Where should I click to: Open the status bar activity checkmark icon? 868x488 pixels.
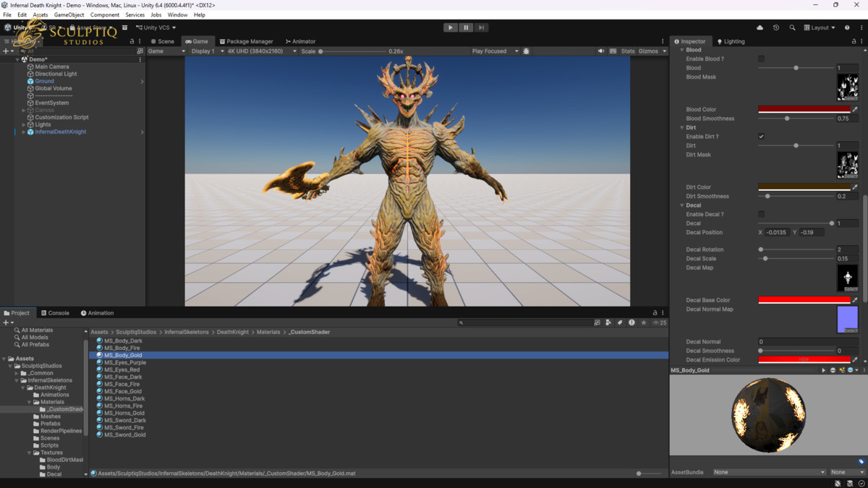click(x=861, y=483)
